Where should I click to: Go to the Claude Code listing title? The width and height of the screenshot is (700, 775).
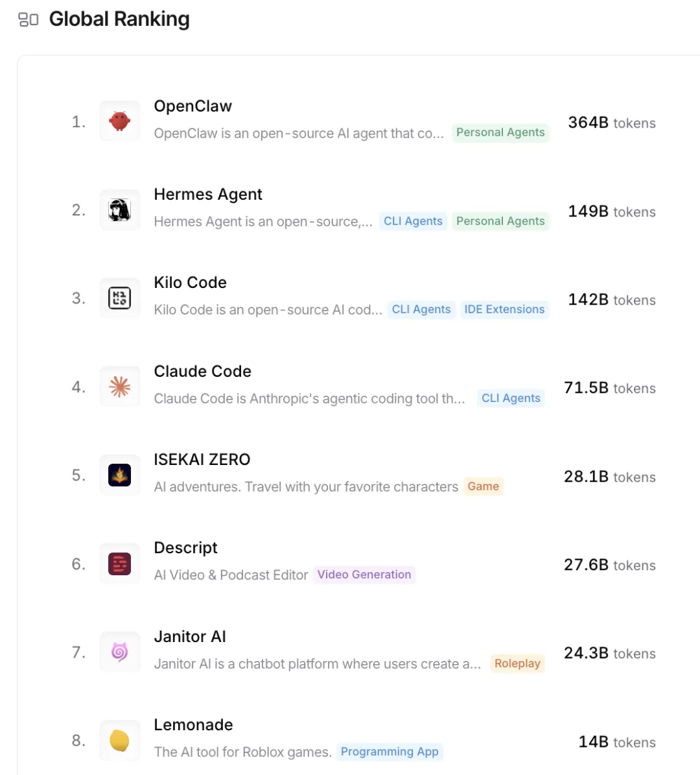pyautogui.click(x=202, y=372)
